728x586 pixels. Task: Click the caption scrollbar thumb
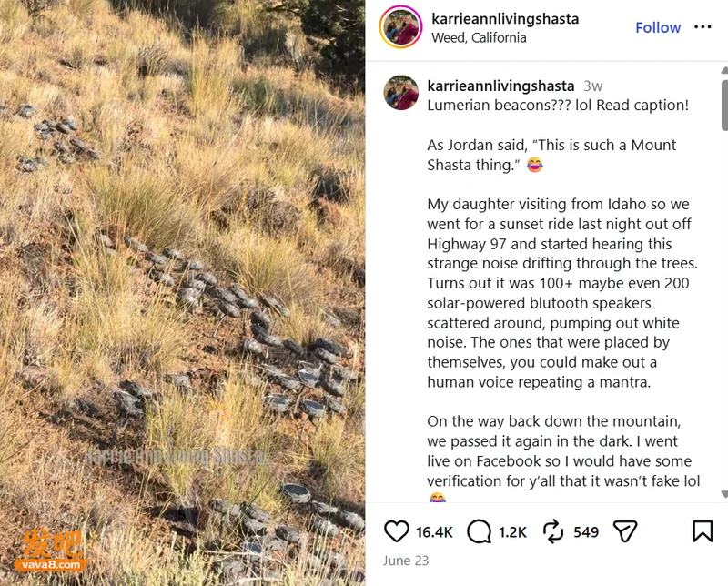[x=724, y=106]
